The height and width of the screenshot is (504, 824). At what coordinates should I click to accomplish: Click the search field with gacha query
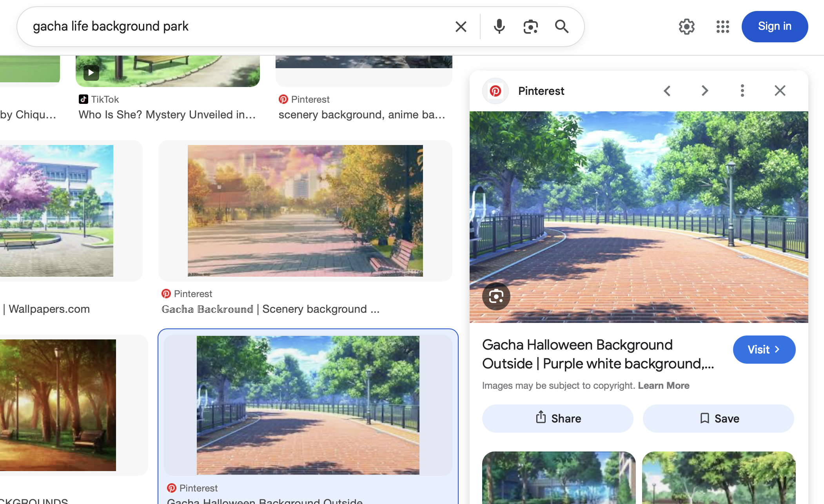235,27
